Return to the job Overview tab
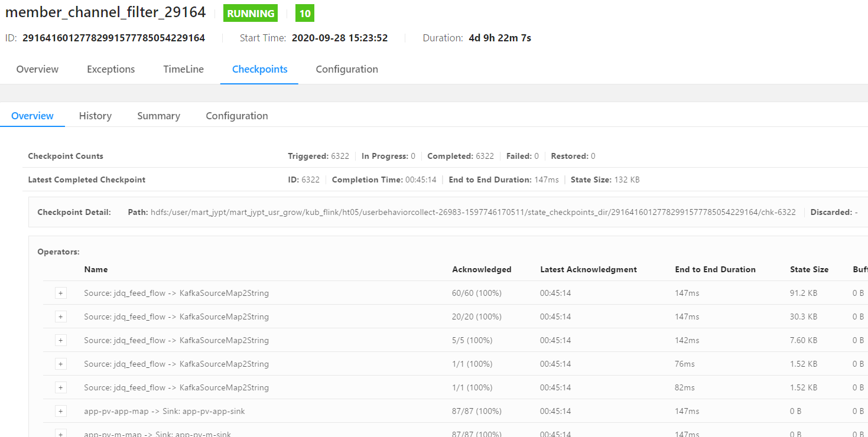 (x=37, y=69)
